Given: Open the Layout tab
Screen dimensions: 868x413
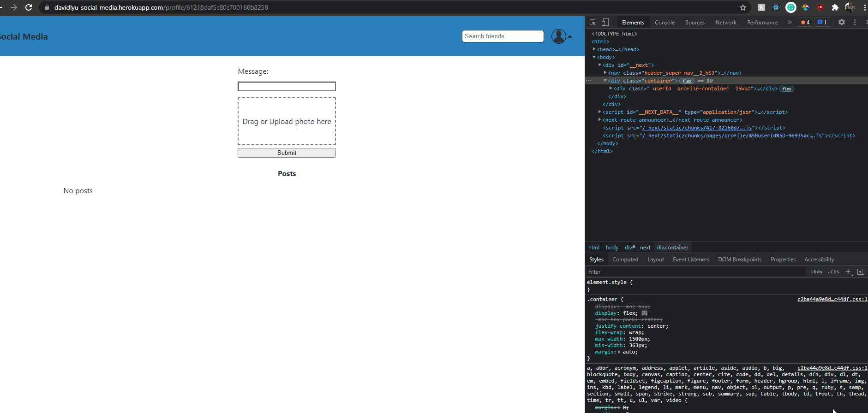Looking at the screenshot, I should (656, 260).
